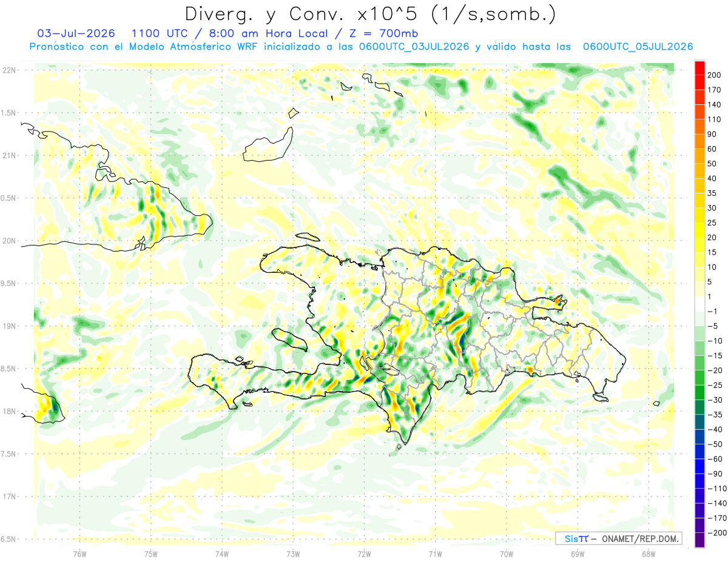The width and height of the screenshot is (728, 562).
Task: Click the white segment between 1 and -1
Action: pyautogui.click(x=699, y=304)
